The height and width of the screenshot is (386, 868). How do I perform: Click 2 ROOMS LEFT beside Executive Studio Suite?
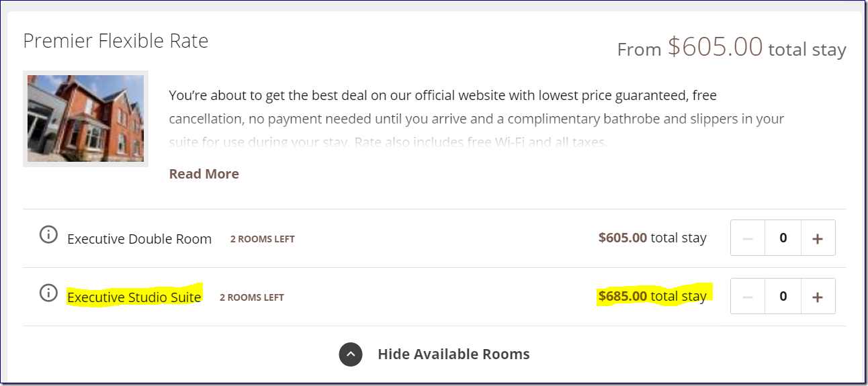251,297
